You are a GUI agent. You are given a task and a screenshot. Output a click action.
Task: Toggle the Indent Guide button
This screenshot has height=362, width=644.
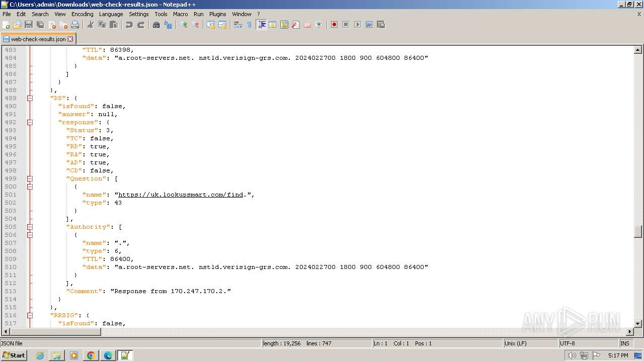(x=261, y=25)
